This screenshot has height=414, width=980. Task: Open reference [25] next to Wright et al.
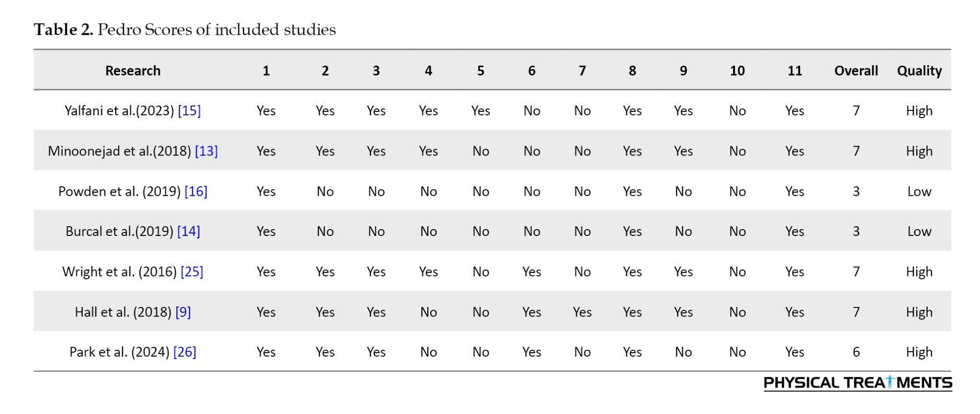(192, 272)
